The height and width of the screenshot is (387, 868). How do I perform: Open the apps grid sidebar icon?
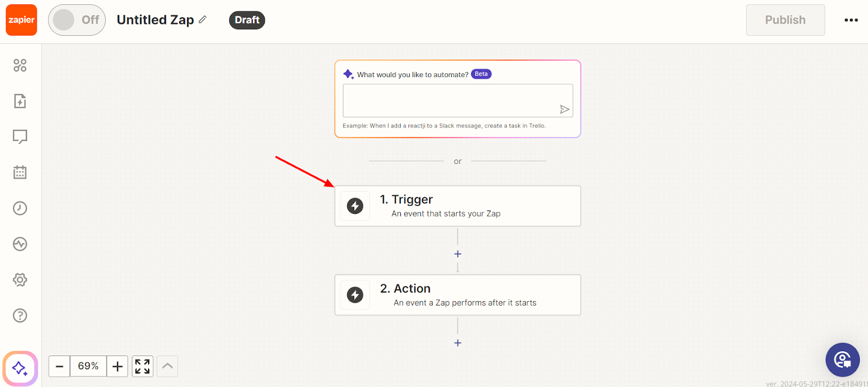(x=20, y=66)
